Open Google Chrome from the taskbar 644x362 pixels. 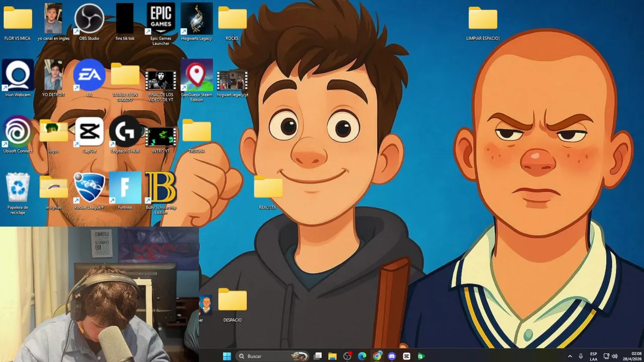pyautogui.click(x=377, y=356)
